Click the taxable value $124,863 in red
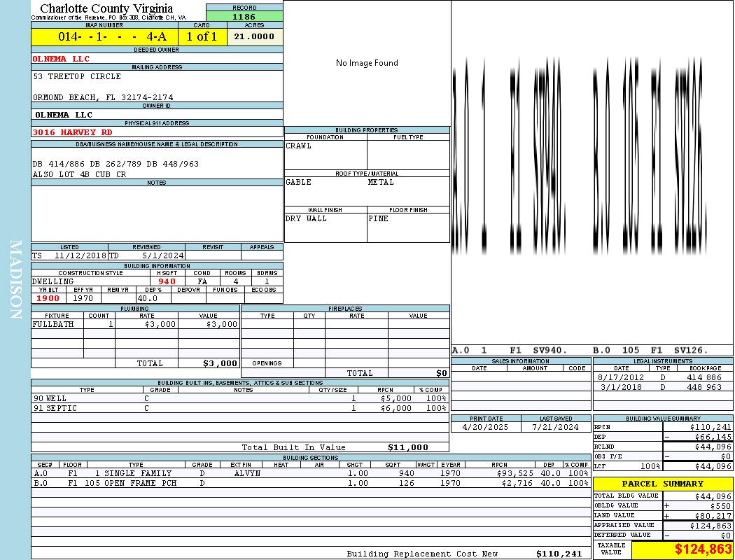Screen dimensions: 735x560 click(703, 549)
